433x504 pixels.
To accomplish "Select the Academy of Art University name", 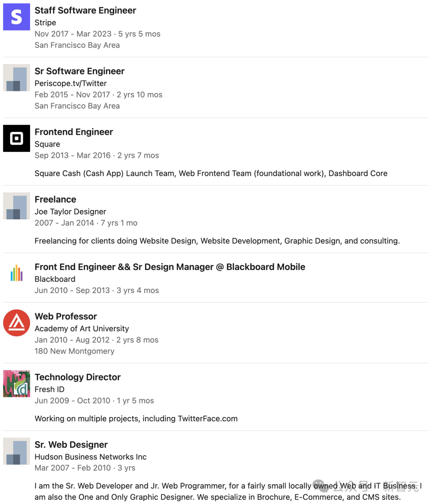I will tap(82, 329).
